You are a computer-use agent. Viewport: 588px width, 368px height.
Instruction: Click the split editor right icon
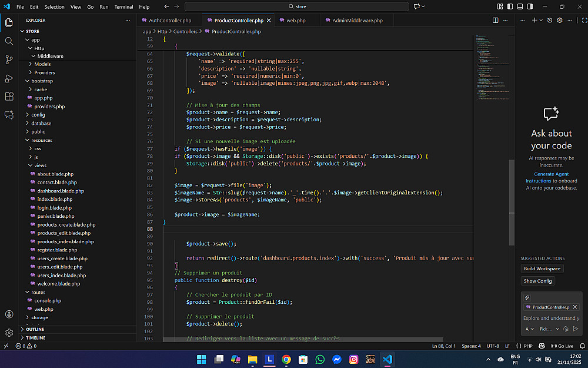point(495,20)
